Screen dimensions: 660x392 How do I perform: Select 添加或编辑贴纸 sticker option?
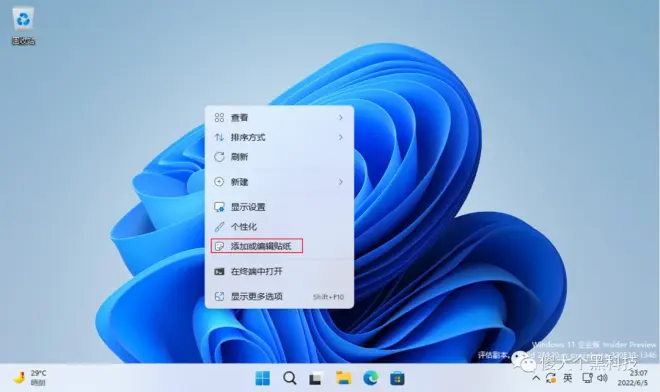[279, 246]
